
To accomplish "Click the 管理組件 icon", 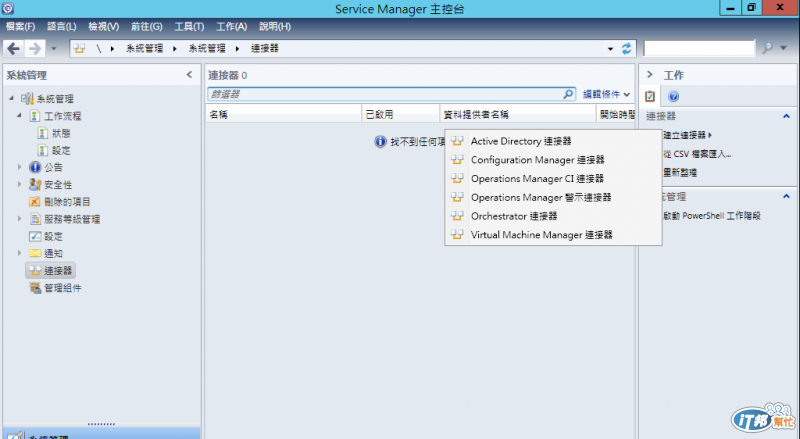I will coord(35,288).
